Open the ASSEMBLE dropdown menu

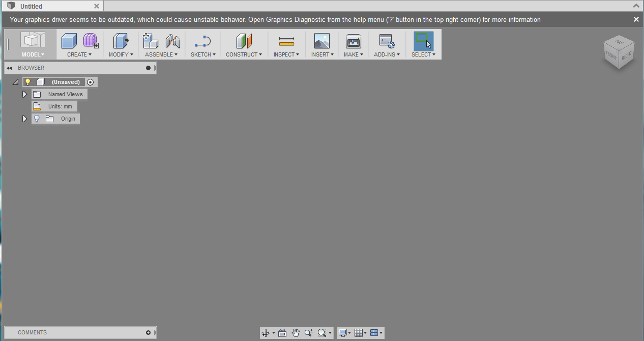coord(161,54)
